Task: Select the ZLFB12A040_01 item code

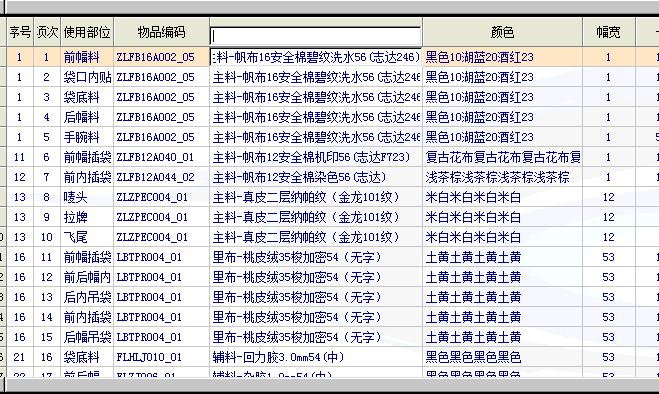Action: coord(161,157)
